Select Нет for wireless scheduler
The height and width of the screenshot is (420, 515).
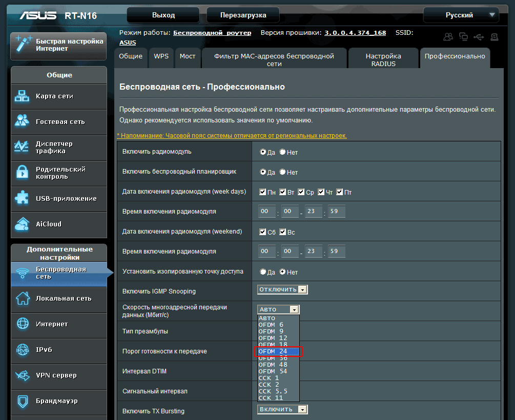[x=282, y=172]
